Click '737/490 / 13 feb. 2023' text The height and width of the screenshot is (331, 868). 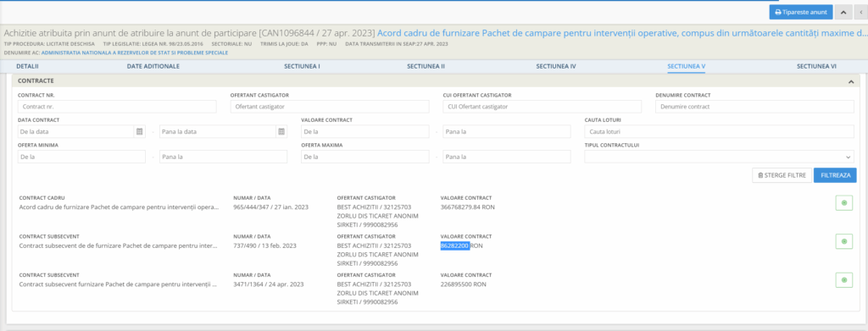coord(264,245)
